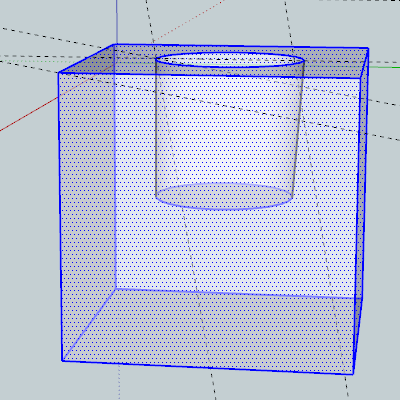
Task: Click the solid red axis line outside cube
Action: click(x=28, y=113)
